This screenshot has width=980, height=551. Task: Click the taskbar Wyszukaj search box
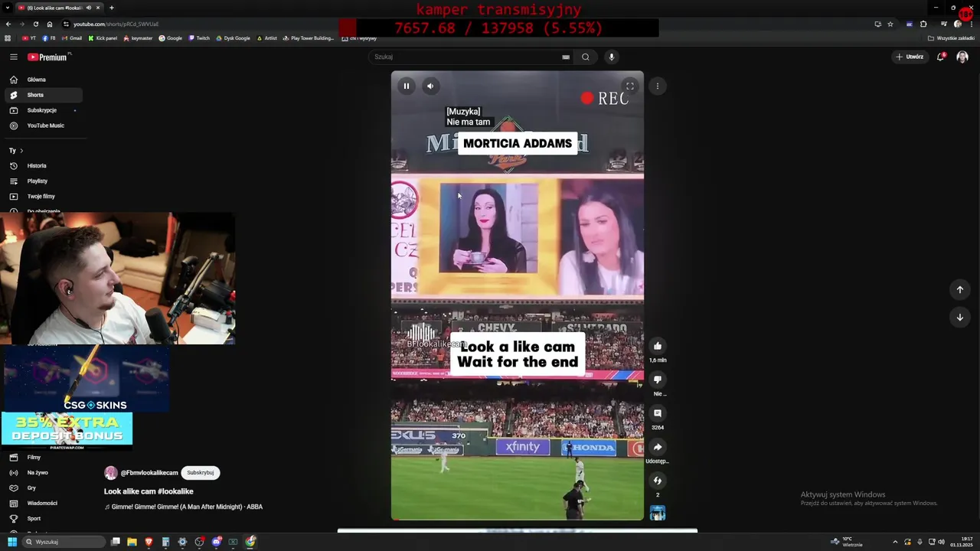pos(63,542)
